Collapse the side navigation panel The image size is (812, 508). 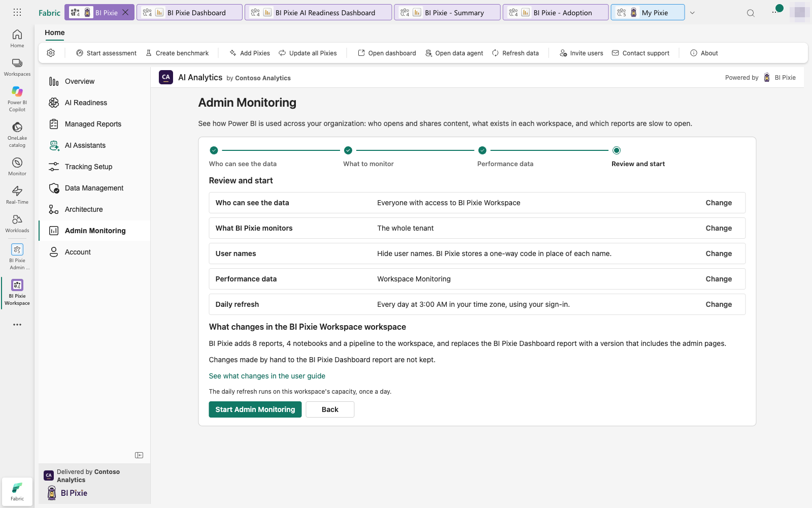(139, 455)
